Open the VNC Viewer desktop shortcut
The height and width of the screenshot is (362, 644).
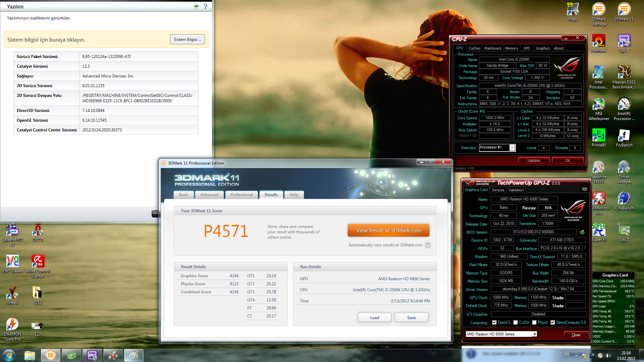point(12,264)
